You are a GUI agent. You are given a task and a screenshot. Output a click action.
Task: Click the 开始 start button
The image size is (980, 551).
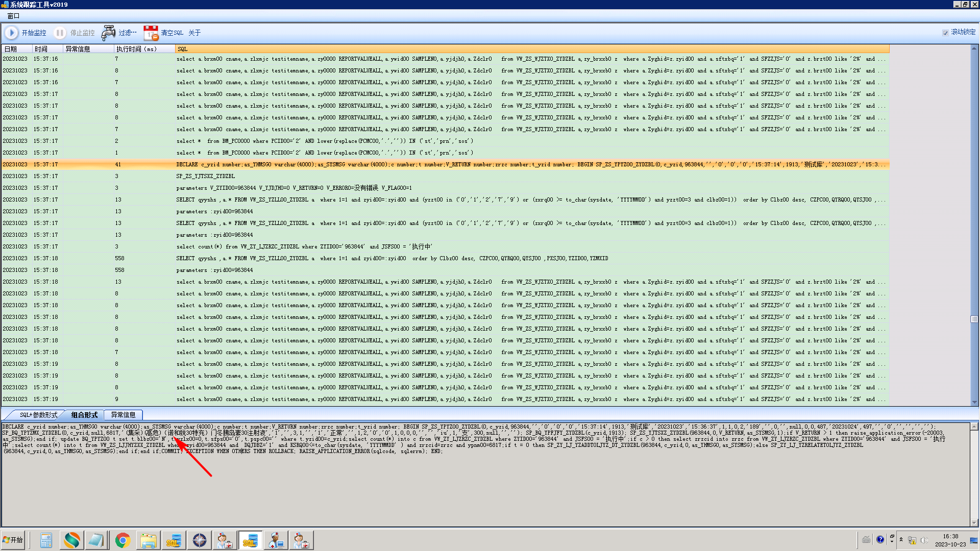click(13, 540)
